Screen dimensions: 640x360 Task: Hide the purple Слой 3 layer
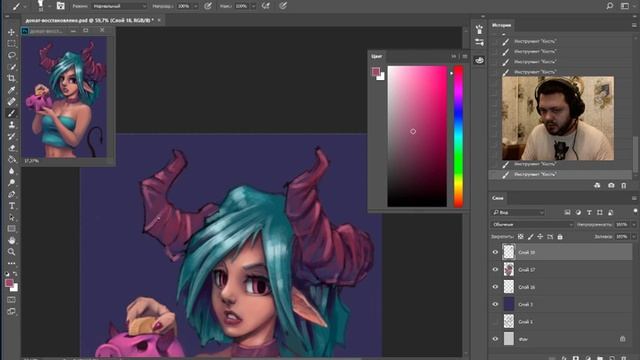click(495, 304)
